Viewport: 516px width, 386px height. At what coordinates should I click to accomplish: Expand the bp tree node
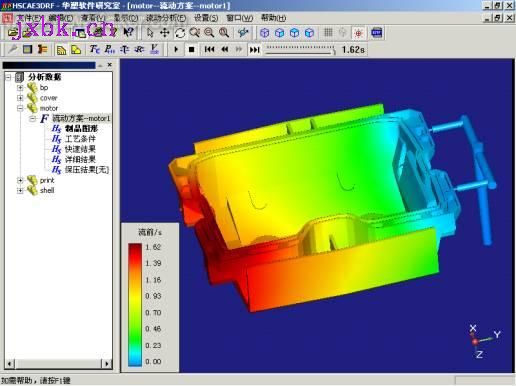[x=20, y=88]
